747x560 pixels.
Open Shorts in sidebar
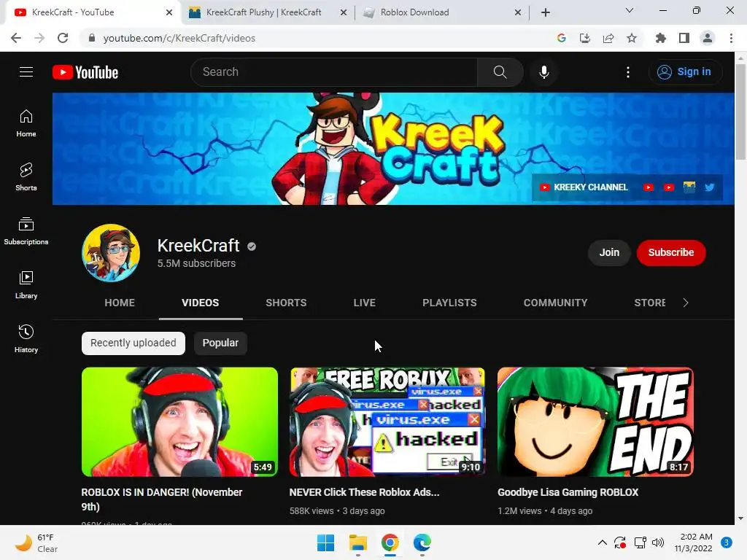(x=26, y=177)
